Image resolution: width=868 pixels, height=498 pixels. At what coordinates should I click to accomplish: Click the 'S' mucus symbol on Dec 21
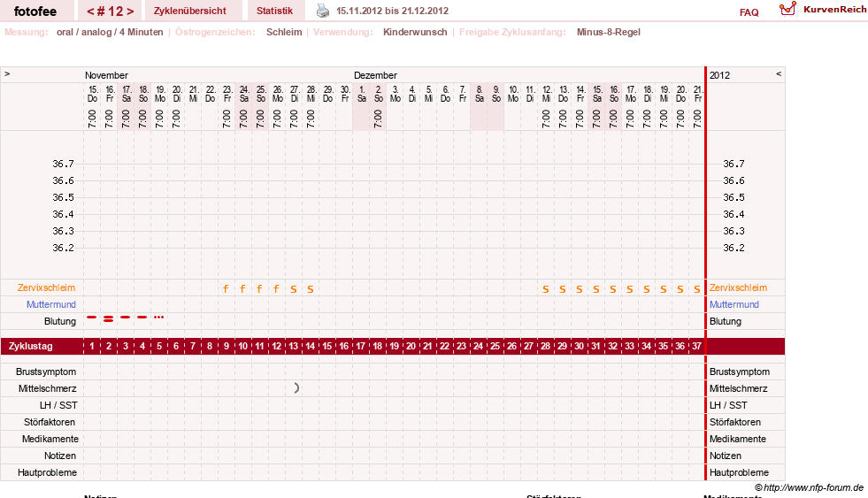click(x=697, y=289)
